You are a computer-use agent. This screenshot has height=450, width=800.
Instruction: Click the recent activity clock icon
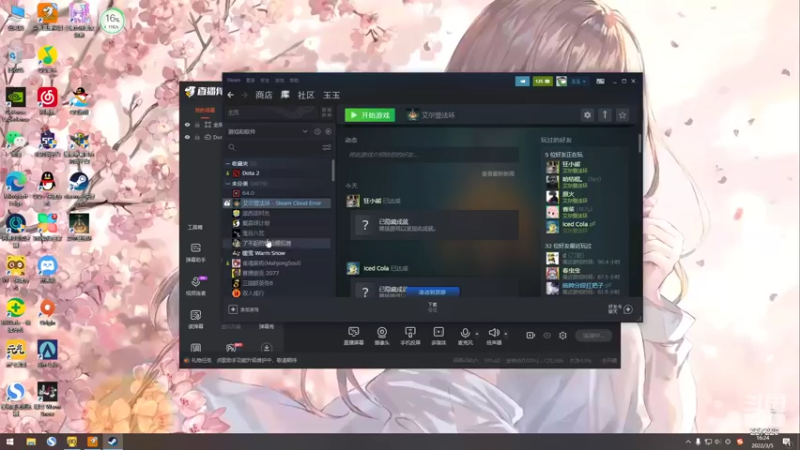coord(317,132)
